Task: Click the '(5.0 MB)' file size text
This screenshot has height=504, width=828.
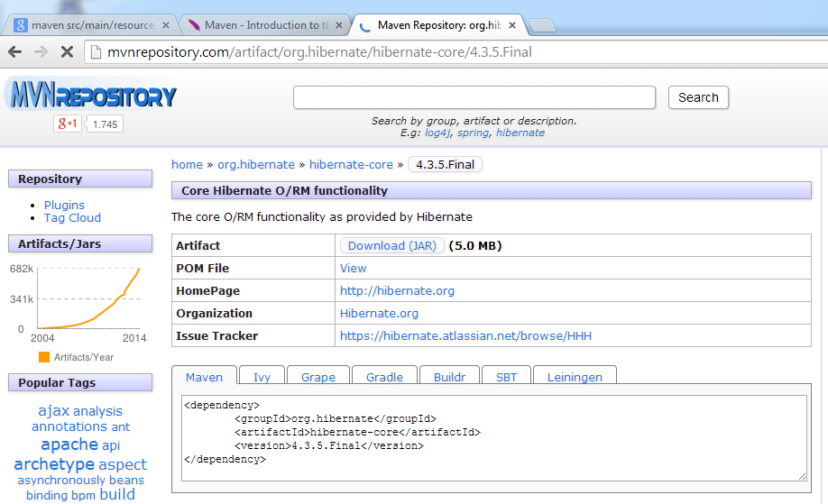Action: (x=474, y=246)
